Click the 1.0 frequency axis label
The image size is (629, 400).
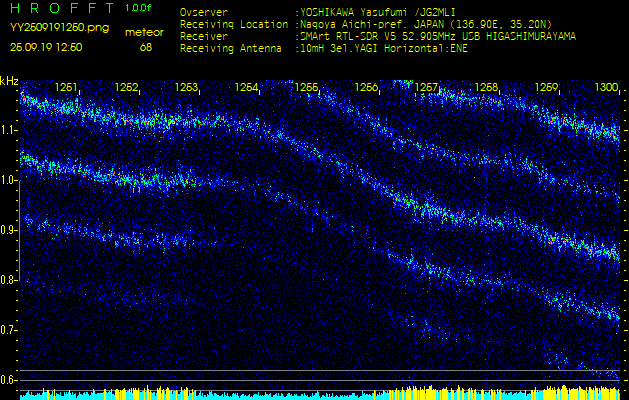coord(9,180)
